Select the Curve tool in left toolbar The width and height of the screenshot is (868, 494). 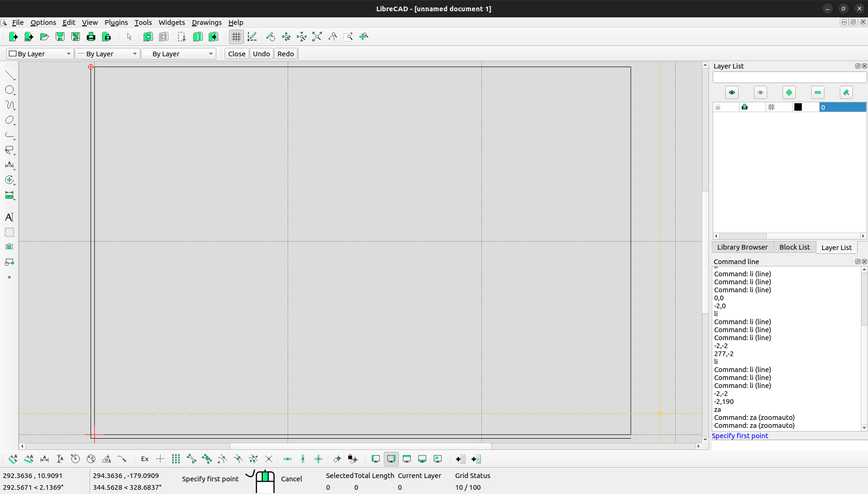pos(10,105)
